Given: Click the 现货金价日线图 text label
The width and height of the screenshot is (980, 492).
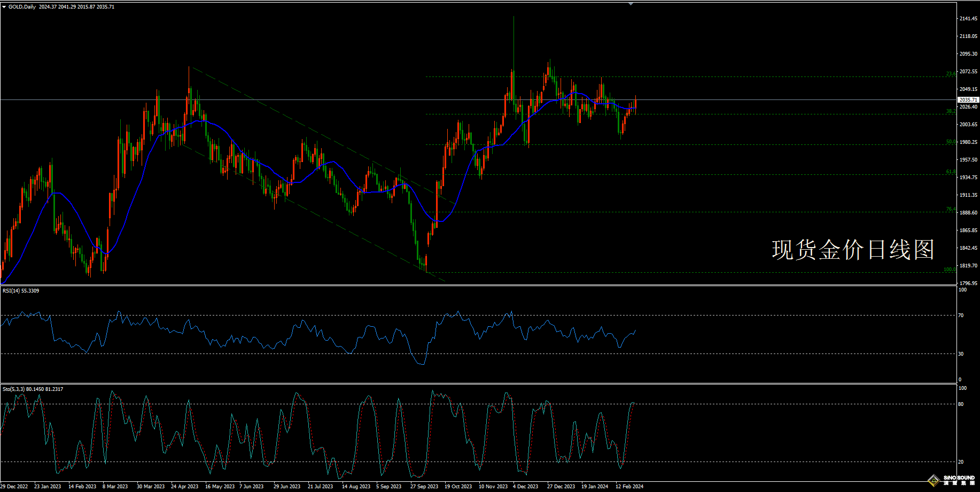Looking at the screenshot, I should (853, 250).
